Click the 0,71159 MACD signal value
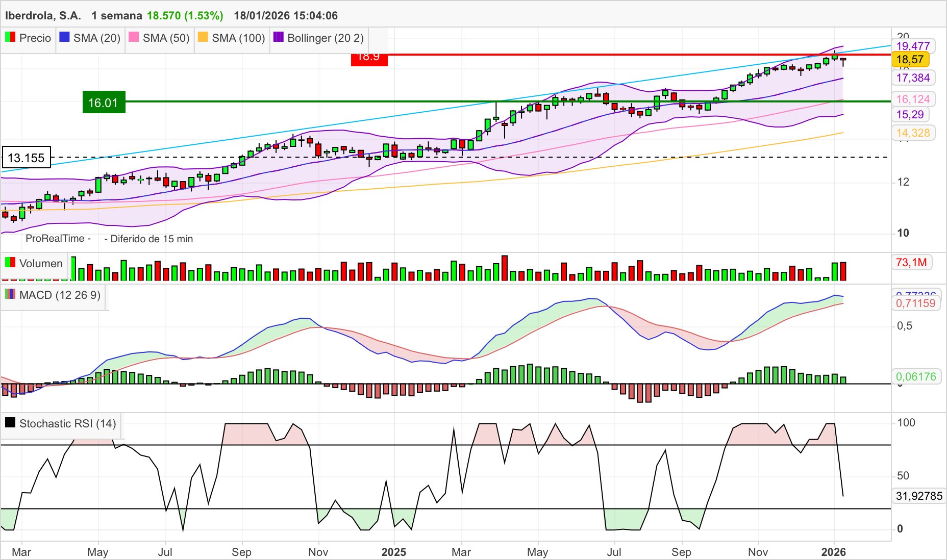Image resolution: width=947 pixels, height=560 pixels. pyautogui.click(x=916, y=303)
